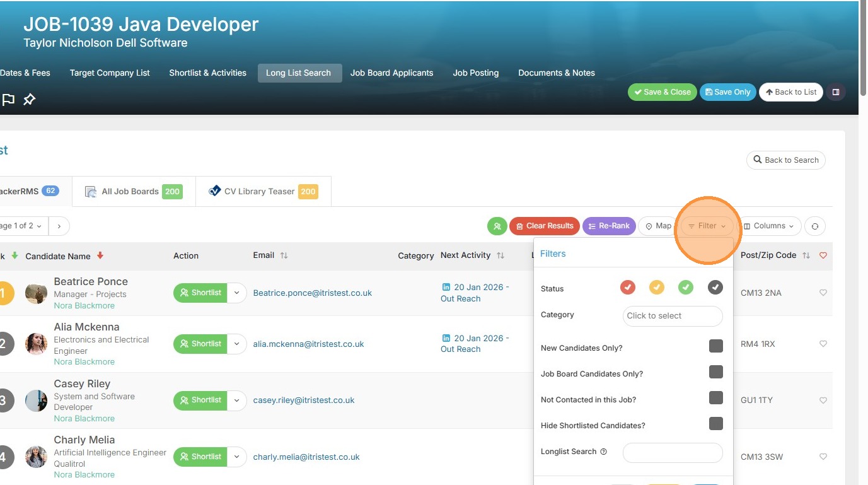The height and width of the screenshot is (485, 868).
Task: Open the Target Company List tab
Action: click(110, 73)
